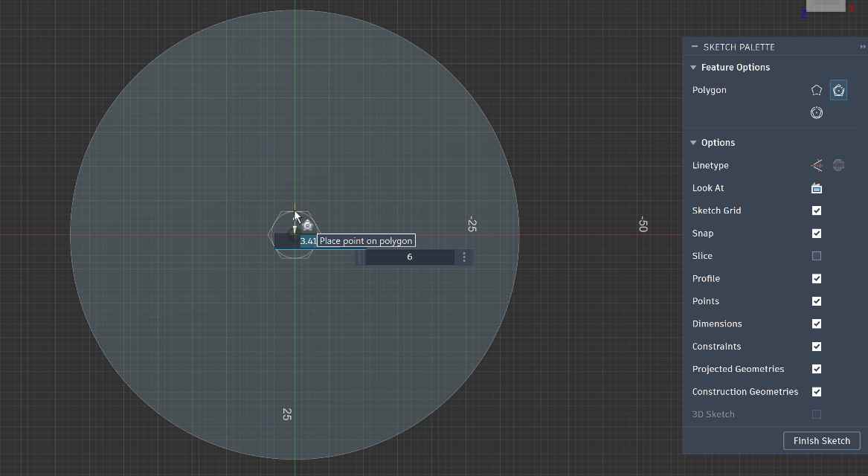The image size is (868, 476).
Task: Click the Linetype label
Action: (710, 166)
